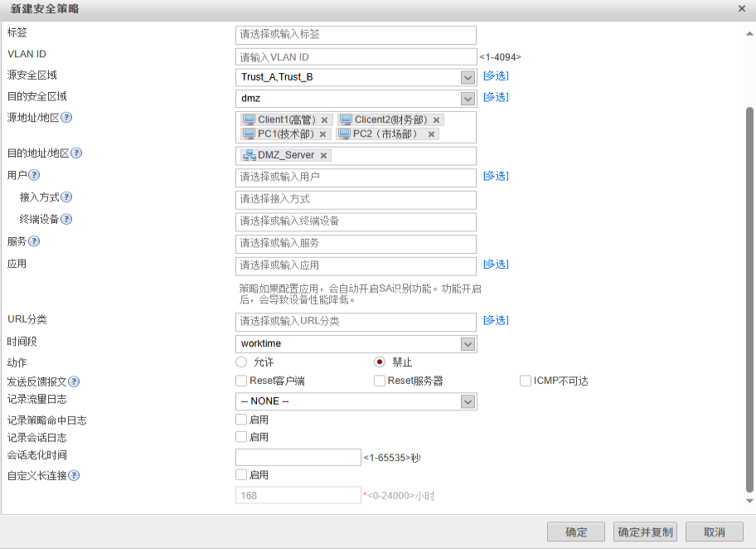The image size is (756, 549).
Task: Select the 允许 action radio button
Action: point(241,362)
